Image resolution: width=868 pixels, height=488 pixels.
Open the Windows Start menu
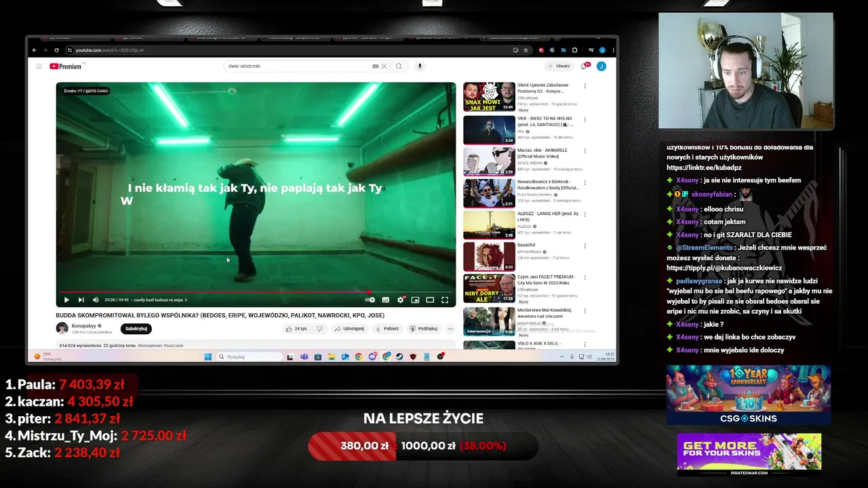click(208, 357)
